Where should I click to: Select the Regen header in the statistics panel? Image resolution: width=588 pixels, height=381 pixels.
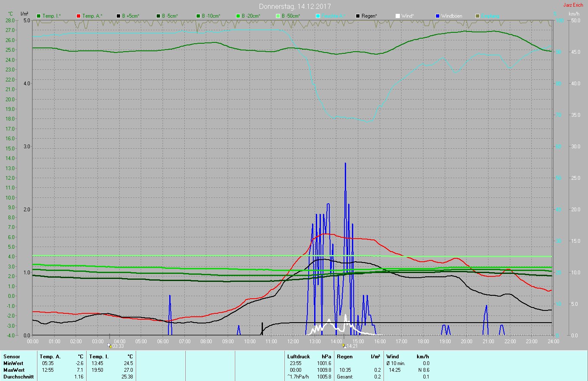coord(345,357)
